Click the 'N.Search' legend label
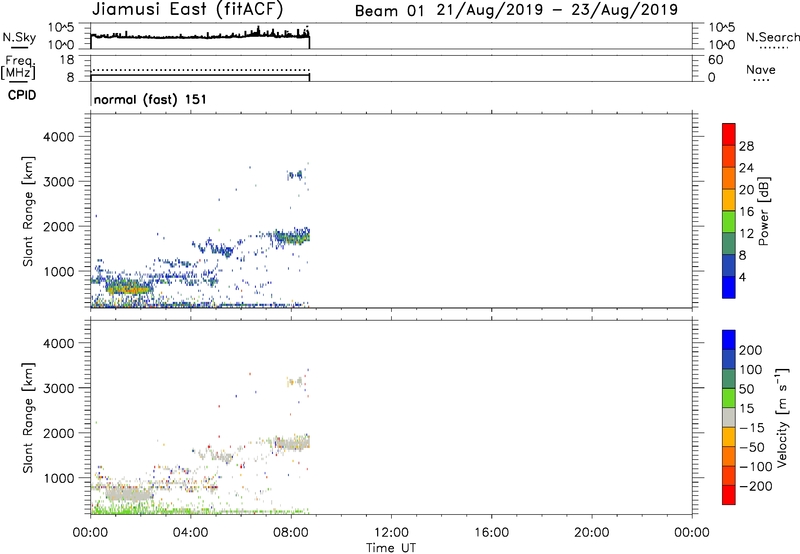This screenshot has height=554, width=800. coord(772,37)
